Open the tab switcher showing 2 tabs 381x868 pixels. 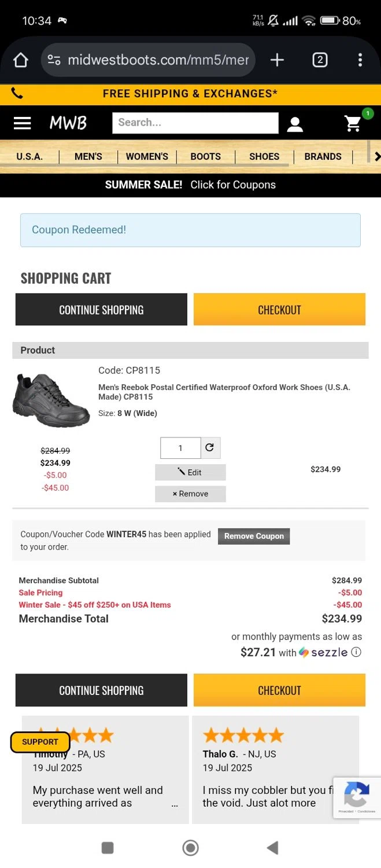(x=320, y=60)
